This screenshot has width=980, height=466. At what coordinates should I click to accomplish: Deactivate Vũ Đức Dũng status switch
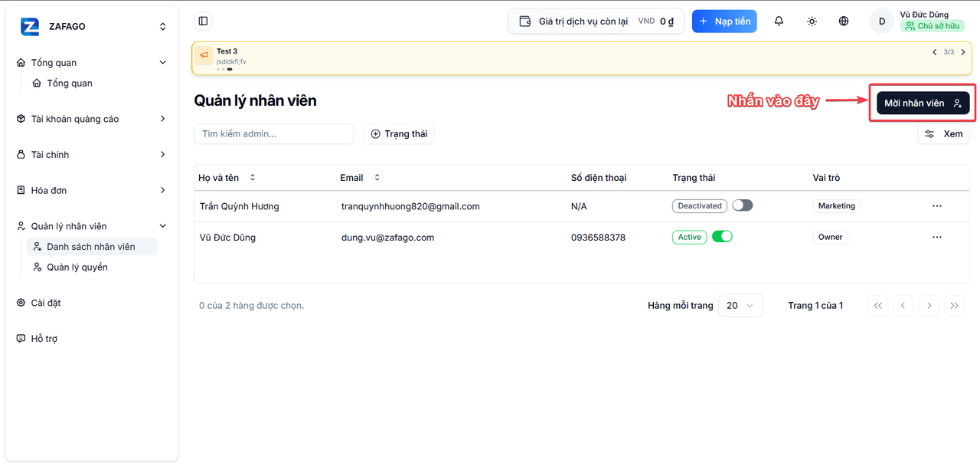click(722, 237)
